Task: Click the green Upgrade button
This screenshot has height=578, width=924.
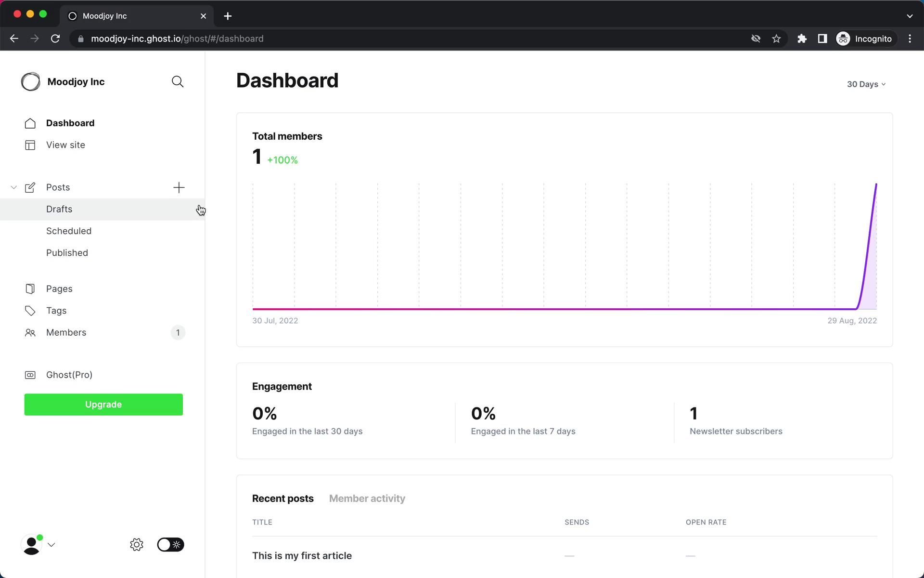Action: point(103,405)
